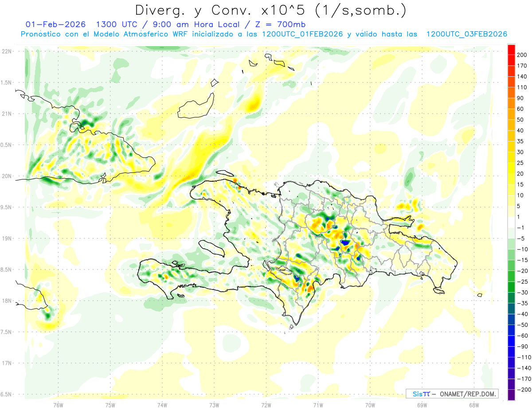The image size is (532, 411).
Task: Pick the white swatch between 1 and -1
Action: coord(511,223)
